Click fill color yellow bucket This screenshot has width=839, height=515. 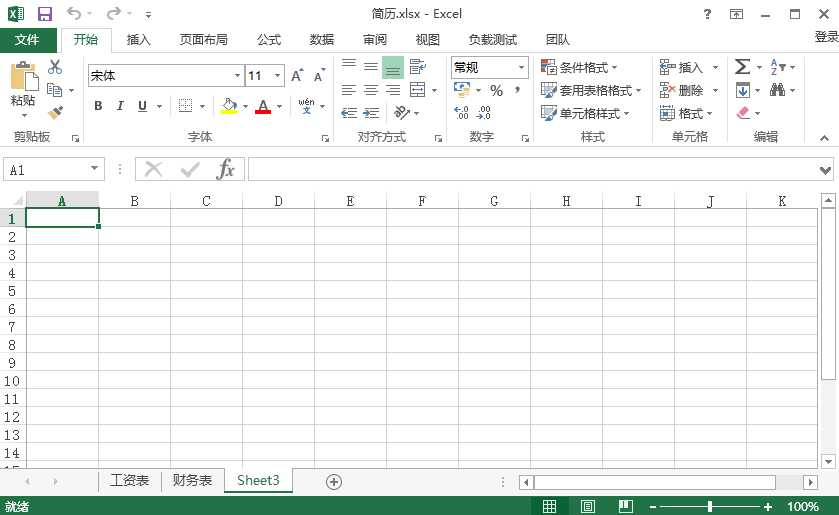click(x=230, y=106)
